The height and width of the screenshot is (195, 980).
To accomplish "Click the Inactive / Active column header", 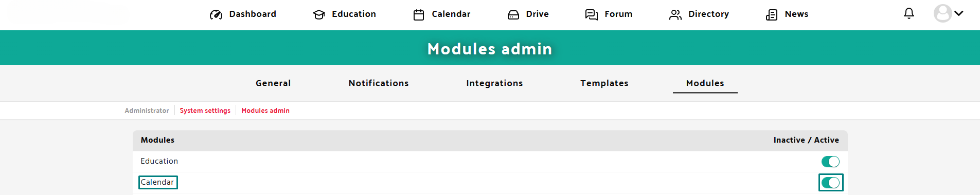I will (x=806, y=140).
